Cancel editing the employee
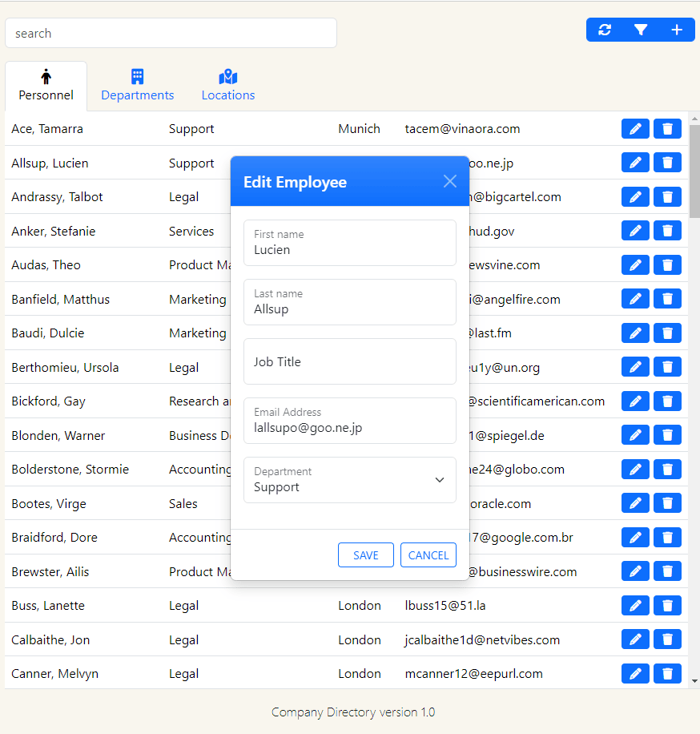The height and width of the screenshot is (734, 700). [x=428, y=555]
